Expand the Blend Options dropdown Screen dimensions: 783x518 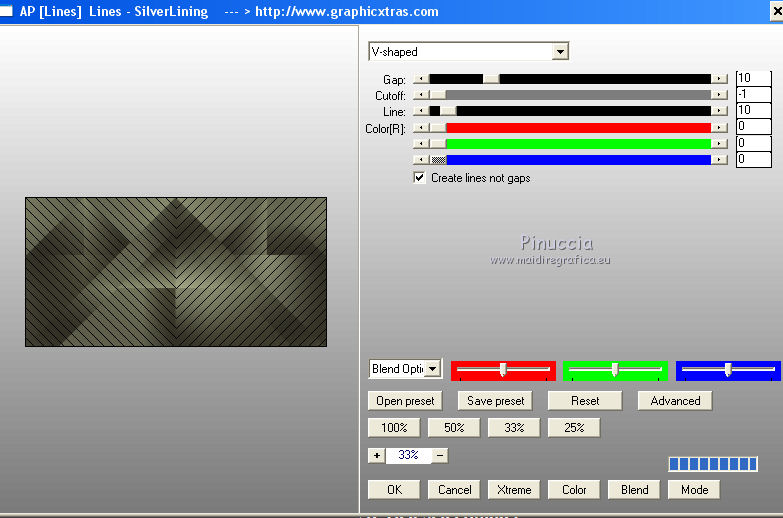tap(432, 369)
